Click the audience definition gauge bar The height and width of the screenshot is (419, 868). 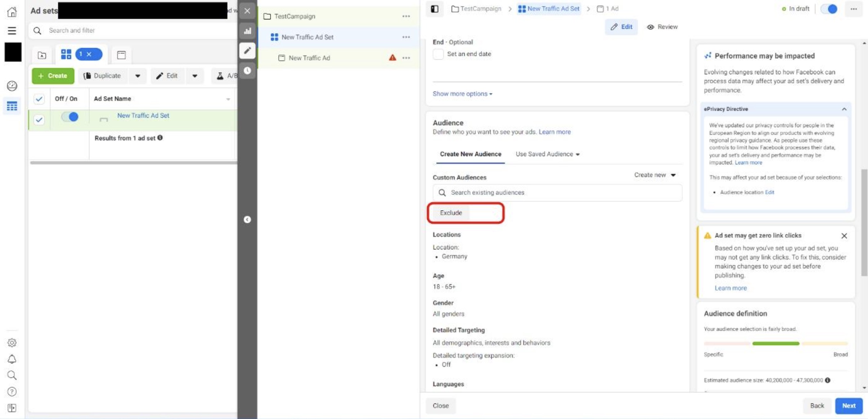tap(776, 343)
